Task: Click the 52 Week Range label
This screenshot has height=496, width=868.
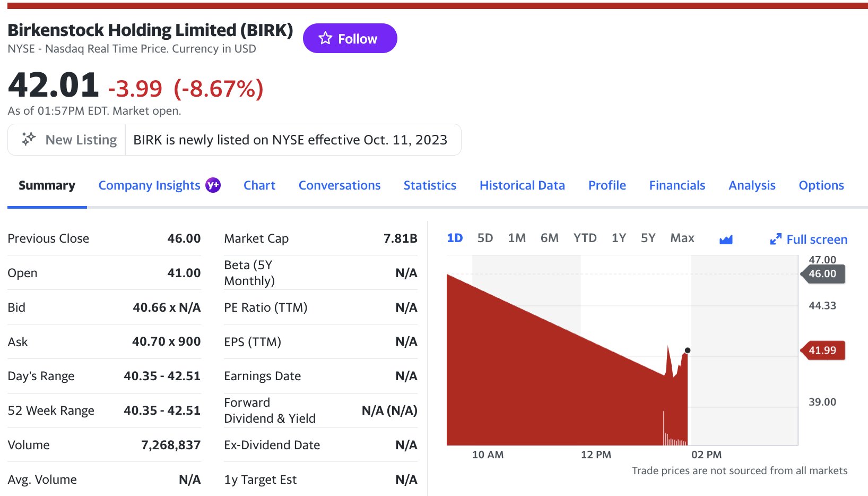Action: 51,411
